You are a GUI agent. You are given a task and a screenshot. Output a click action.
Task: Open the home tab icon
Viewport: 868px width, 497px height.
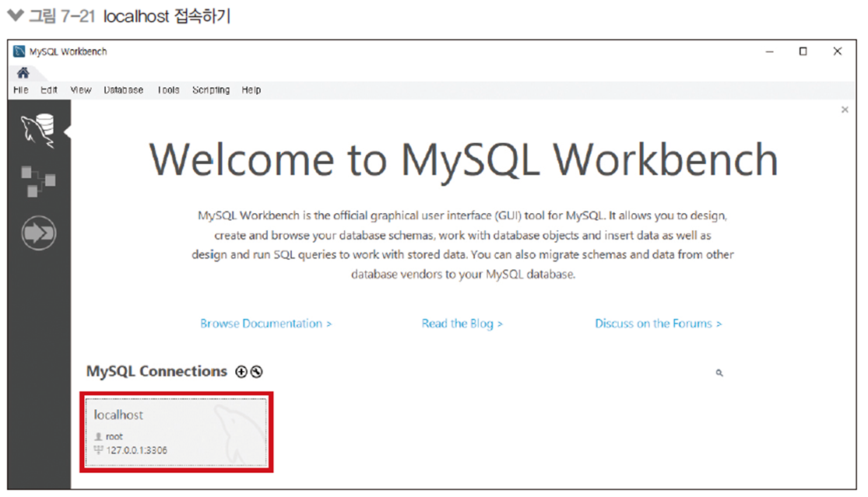(23, 72)
